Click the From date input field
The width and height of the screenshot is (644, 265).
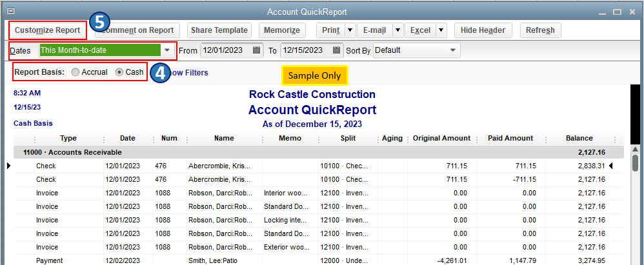(225, 50)
